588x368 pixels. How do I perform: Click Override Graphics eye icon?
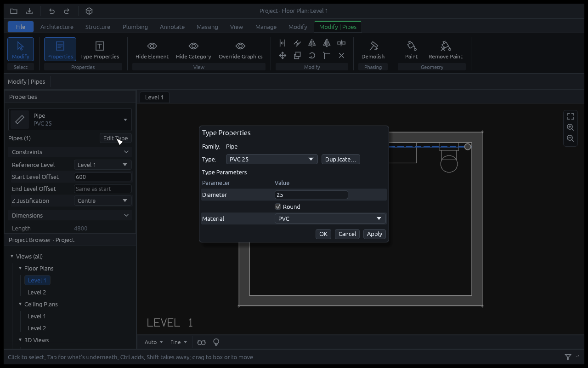pyautogui.click(x=241, y=49)
